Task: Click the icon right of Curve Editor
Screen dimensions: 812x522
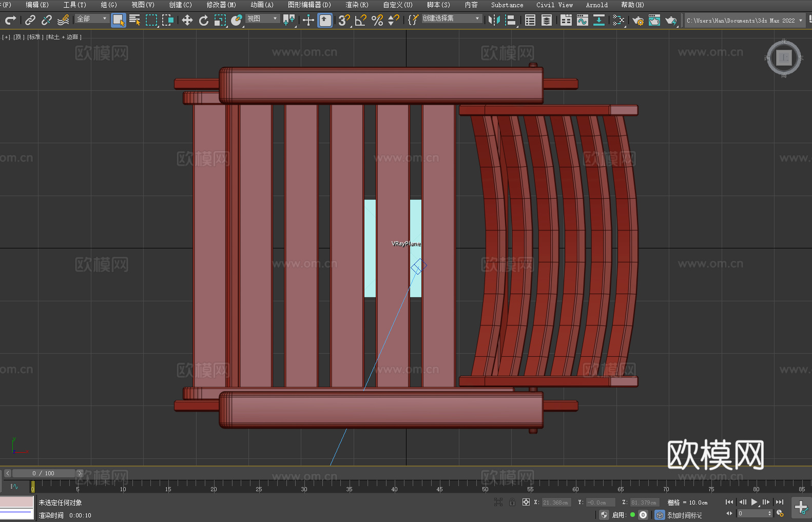Action: (x=599, y=20)
